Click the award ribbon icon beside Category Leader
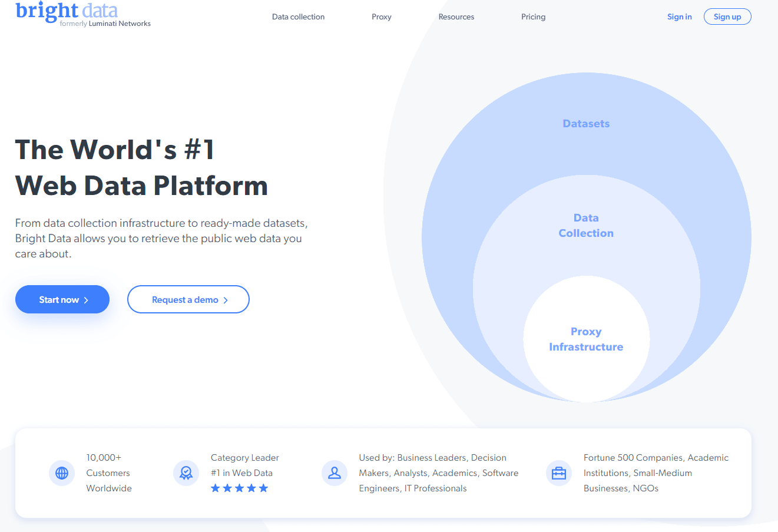 coord(186,473)
